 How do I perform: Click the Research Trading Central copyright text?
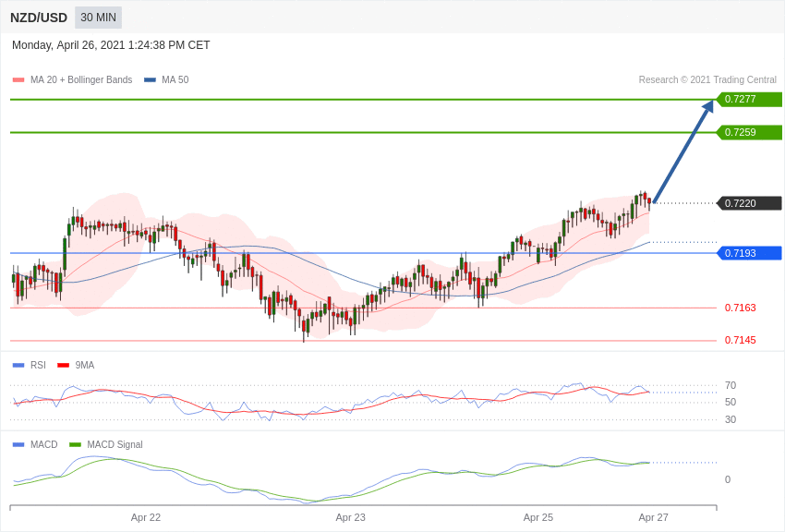click(x=707, y=80)
